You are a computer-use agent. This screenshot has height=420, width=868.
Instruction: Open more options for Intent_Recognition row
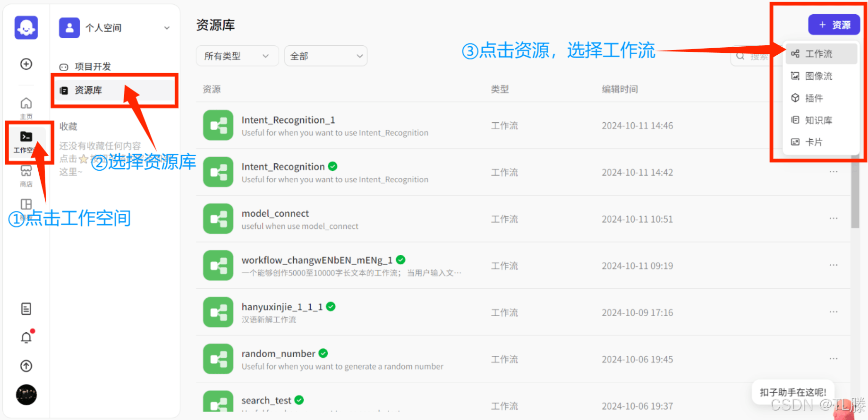(x=834, y=171)
